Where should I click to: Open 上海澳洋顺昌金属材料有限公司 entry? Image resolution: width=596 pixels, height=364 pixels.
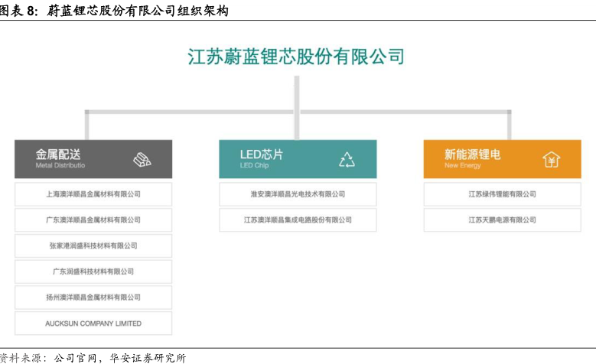coord(93,194)
